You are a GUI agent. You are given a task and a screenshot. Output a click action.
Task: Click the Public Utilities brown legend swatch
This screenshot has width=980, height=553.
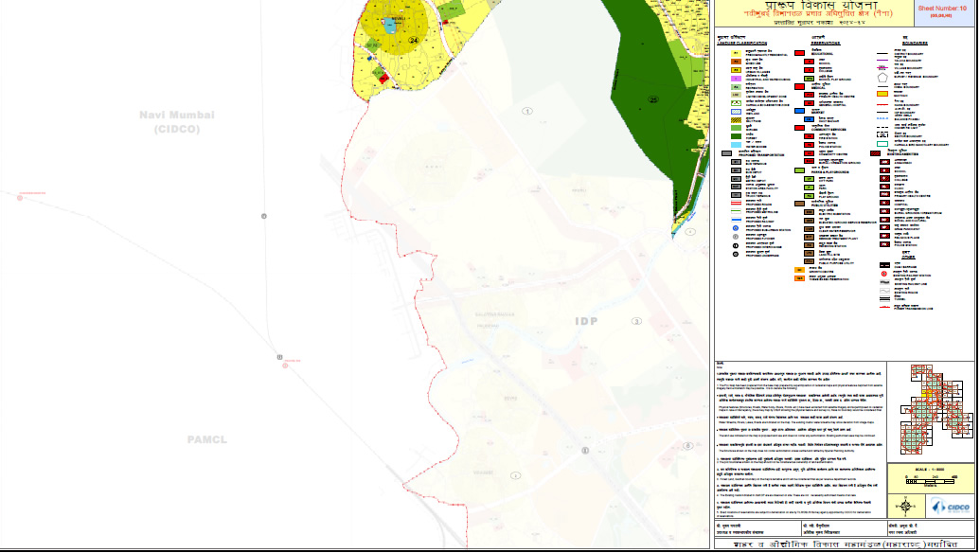799,204
